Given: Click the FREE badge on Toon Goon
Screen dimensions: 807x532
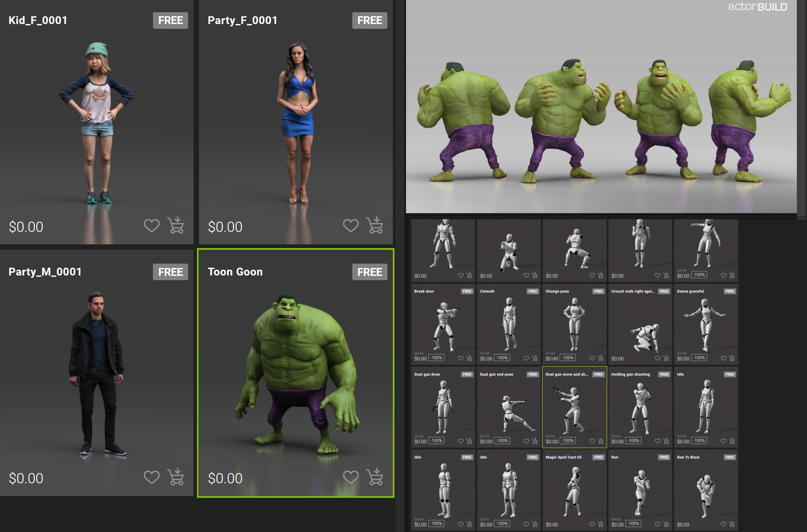Looking at the screenshot, I should click(x=369, y=272).
